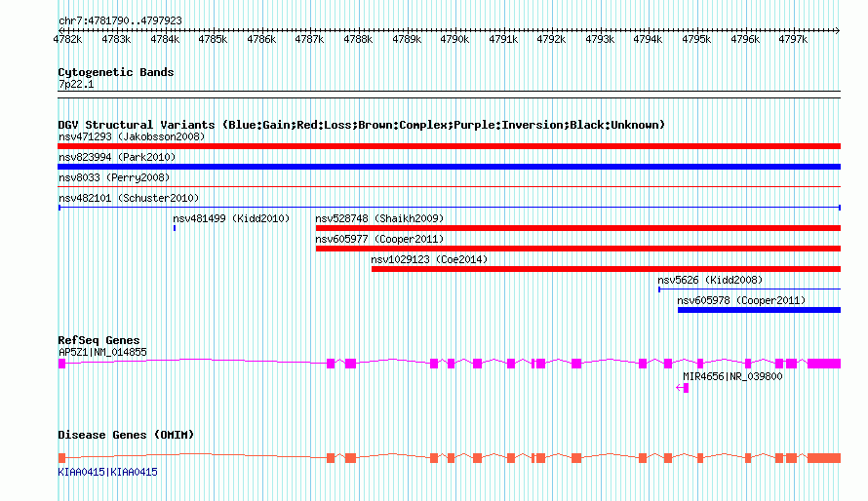The image size is (868, 501).
Task: Open the nsv605978 (Cooper2011) label
Action: (x=741, y=300)
